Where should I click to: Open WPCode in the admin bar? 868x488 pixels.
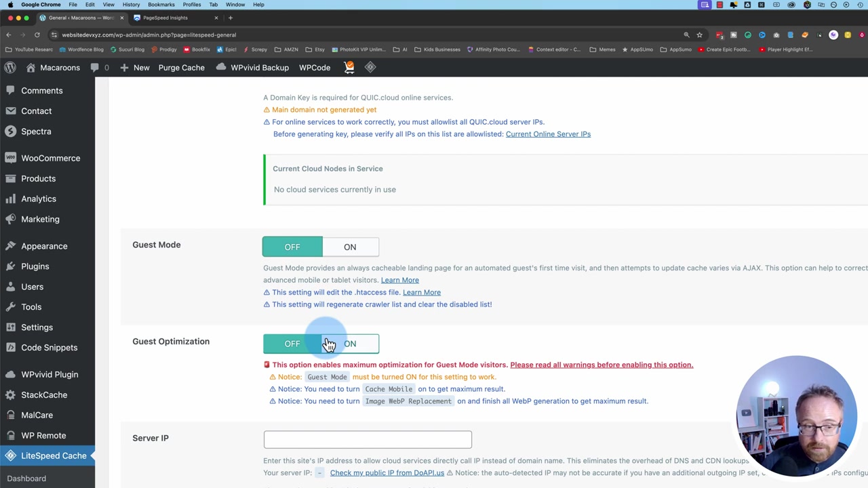[x=315, y=68]
